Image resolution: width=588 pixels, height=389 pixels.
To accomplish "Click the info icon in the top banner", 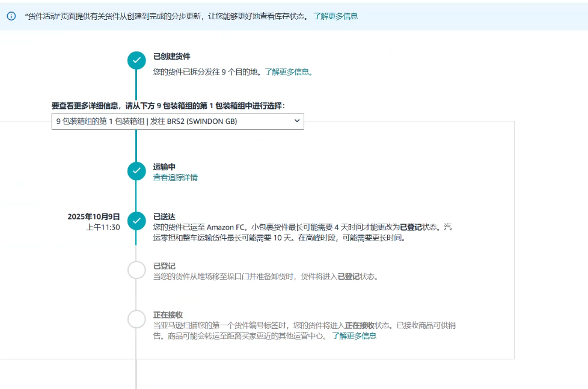I will click(x=11, y=16).
